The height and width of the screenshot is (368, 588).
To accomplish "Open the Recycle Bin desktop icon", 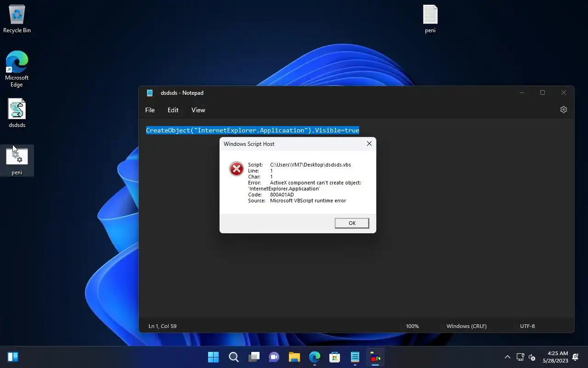I will pos(17,19).
